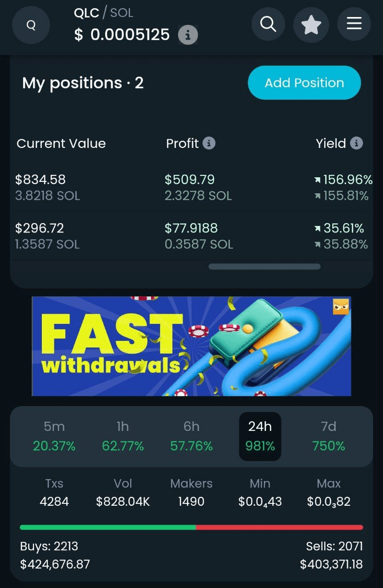This screenshot has width=383, height=588.
Task: Switch to the 7d timeframe
Action: click(x=329, y=436)
